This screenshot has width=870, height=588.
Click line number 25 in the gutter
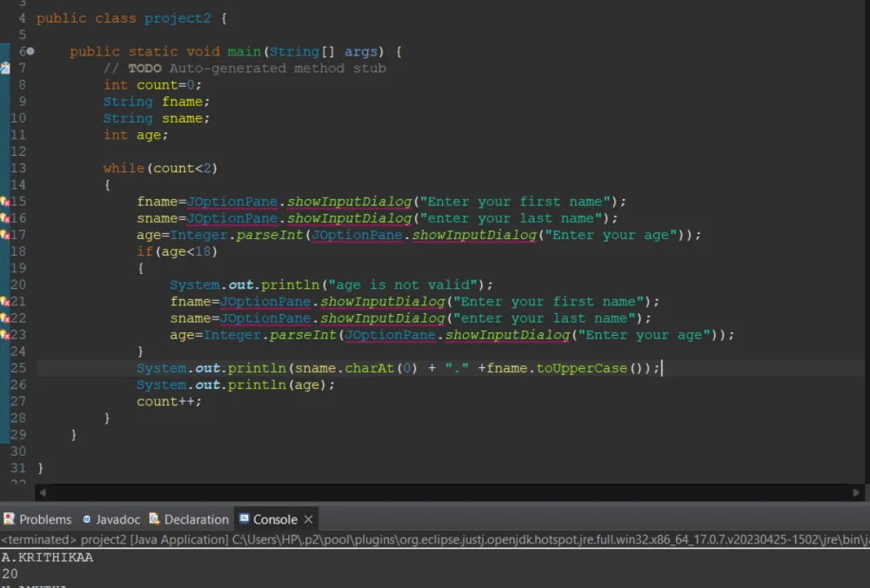coord(18,368)
